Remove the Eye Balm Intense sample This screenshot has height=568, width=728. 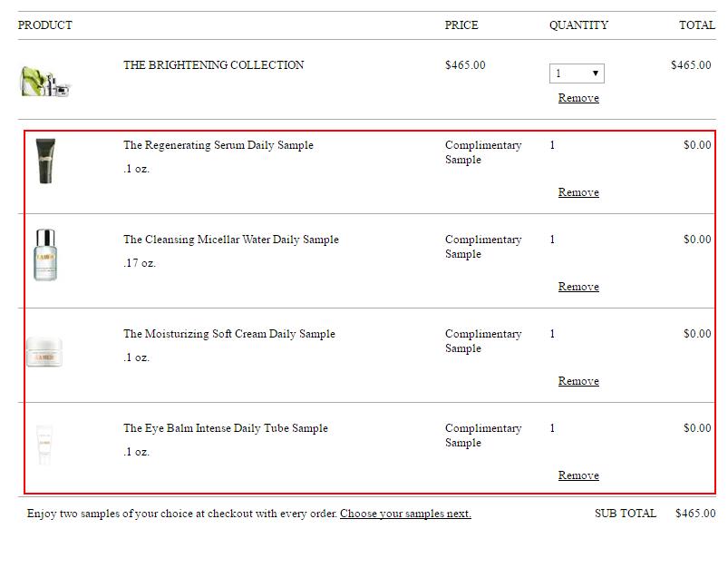(578, 475)
